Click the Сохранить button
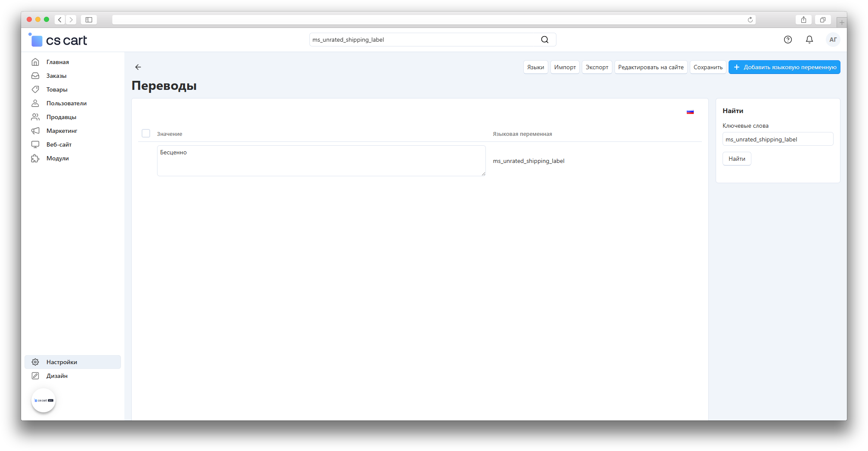The image size is (868, 451). 708,67
